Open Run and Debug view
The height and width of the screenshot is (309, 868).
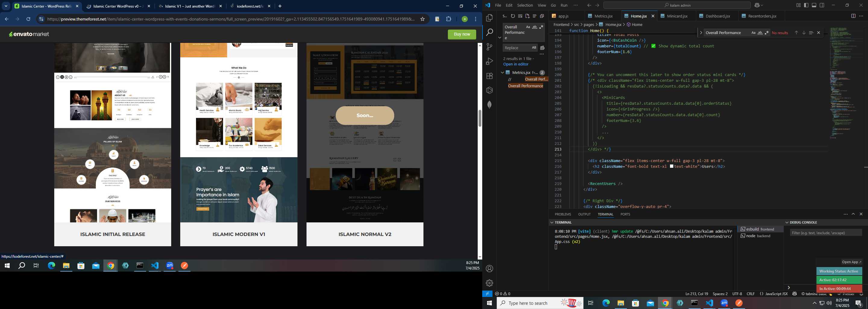click(x=489, y=61)
